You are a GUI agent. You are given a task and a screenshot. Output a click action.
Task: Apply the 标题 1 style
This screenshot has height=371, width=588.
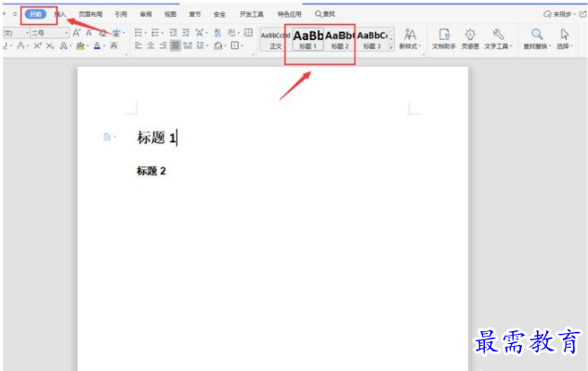(307, 40)
